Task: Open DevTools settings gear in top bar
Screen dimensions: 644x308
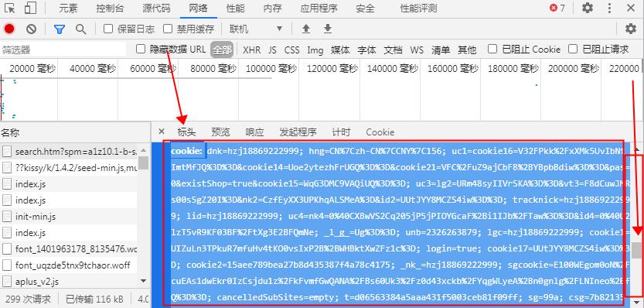Action: [x=588, y=8]
